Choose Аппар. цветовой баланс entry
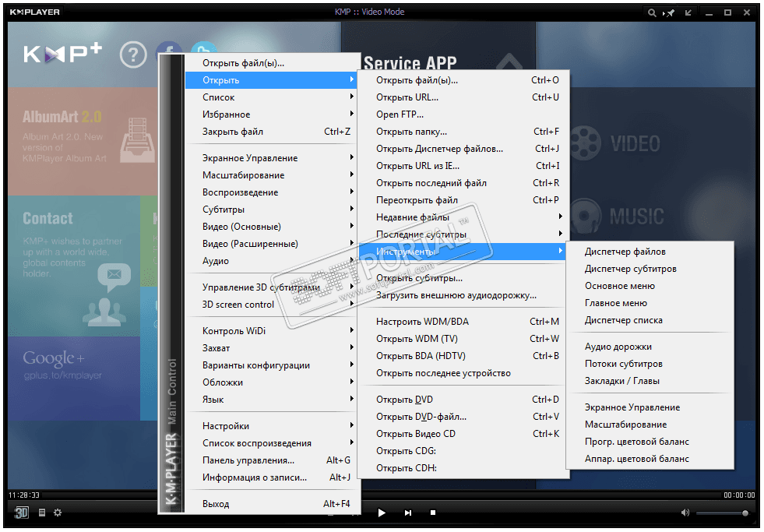Viewport: 764px width, 532px height. click(x=650, y=459)
